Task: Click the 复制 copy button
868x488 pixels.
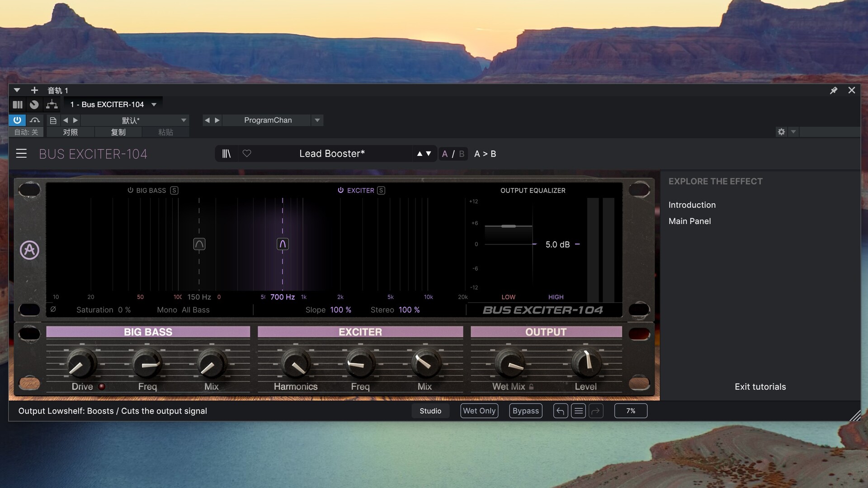Action: [118, 132]
